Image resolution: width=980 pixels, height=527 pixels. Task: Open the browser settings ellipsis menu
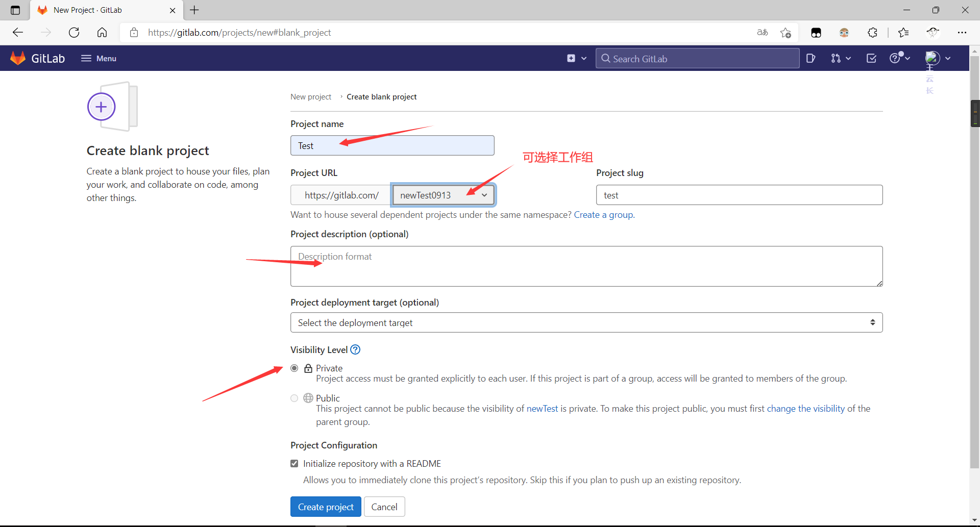[962, 33]
